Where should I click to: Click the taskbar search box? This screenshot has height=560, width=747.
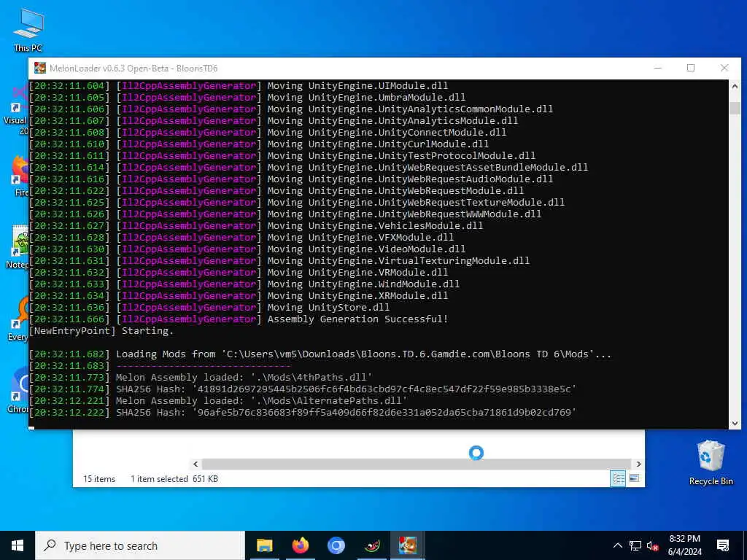140,545
